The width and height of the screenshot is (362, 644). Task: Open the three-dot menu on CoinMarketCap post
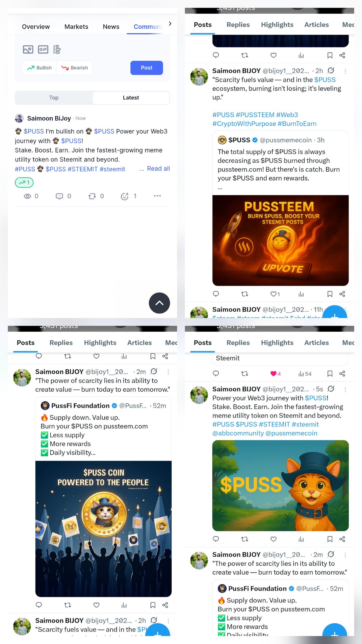click(157, 196)
